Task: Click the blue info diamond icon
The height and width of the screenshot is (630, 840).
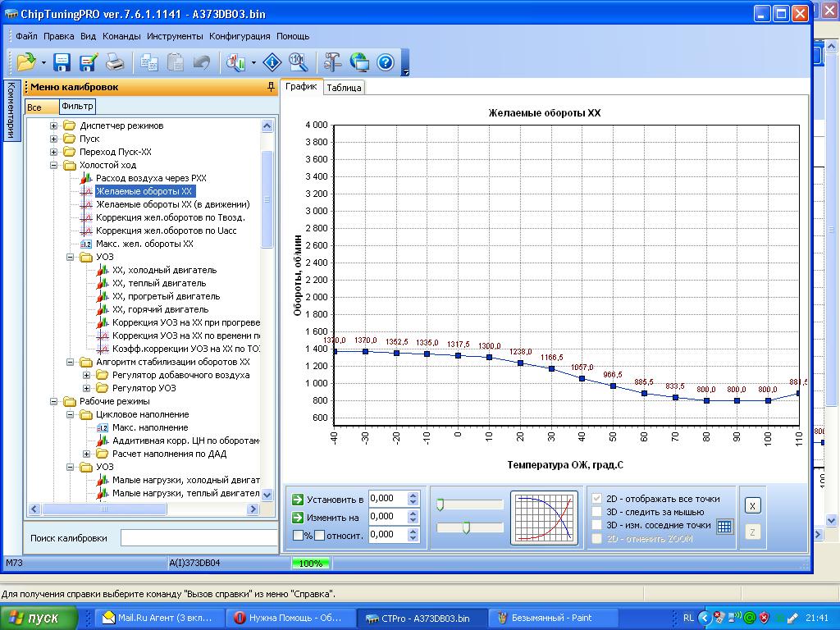Action: 272,62
